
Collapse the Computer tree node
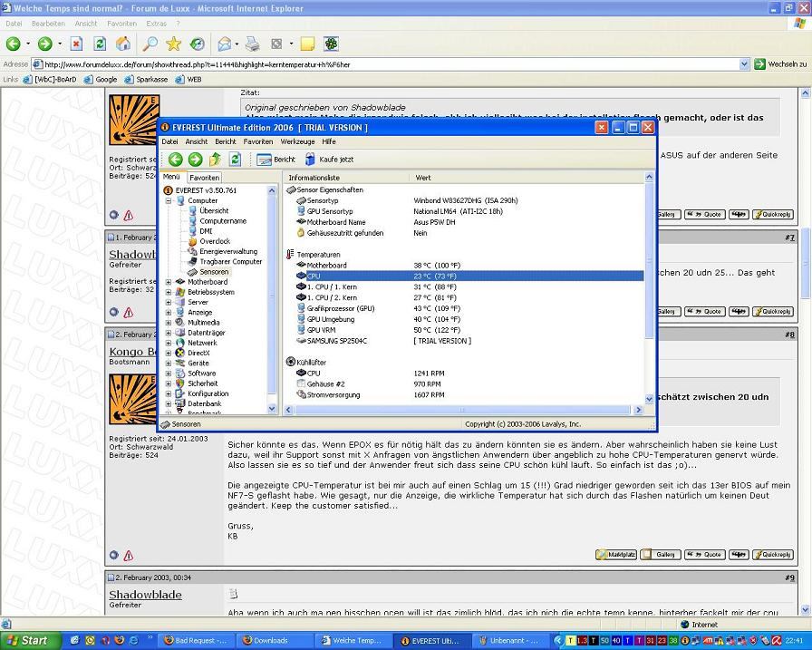(x=169, y=200)
